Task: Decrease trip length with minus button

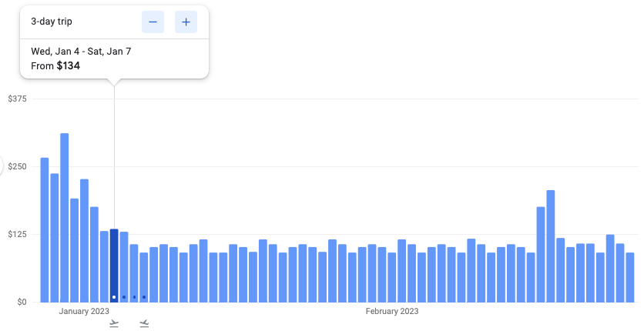Action: point(153,22)
